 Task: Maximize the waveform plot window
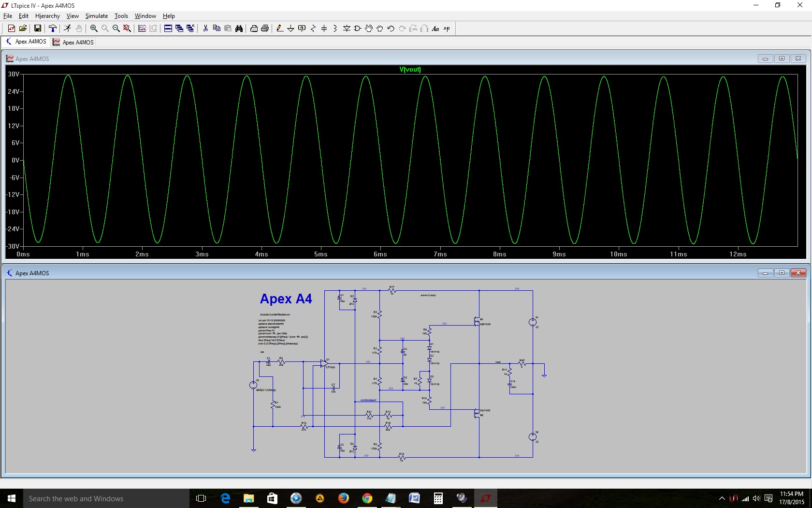point(782,59)
